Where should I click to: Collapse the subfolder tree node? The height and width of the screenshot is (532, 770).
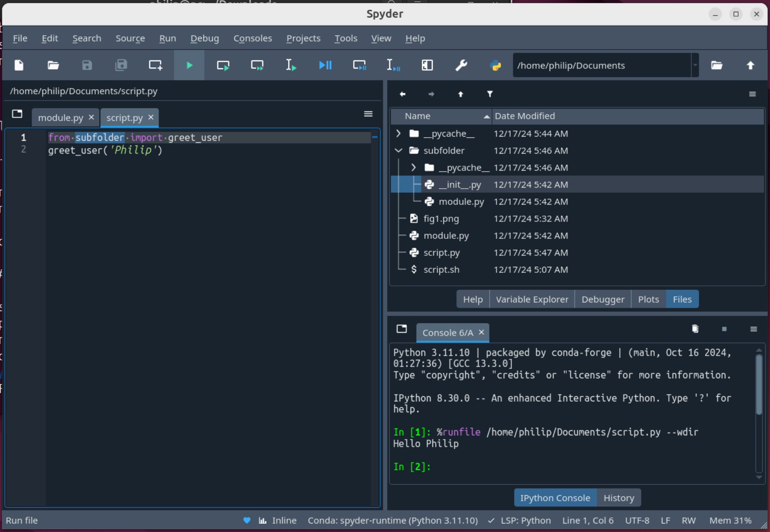[398, 150]
